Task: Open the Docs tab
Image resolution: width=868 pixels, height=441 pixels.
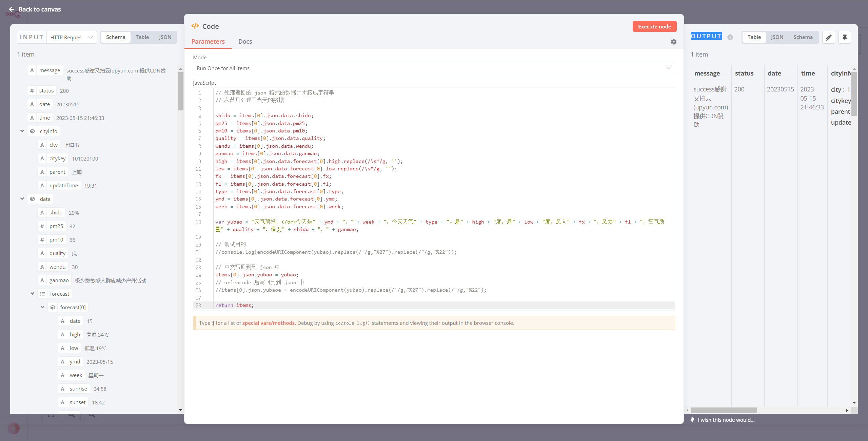Action: tap(245, 42)
